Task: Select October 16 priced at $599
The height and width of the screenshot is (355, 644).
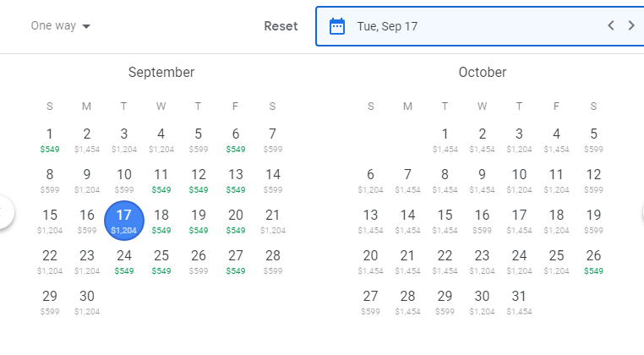Action: click(x=482, y=220)
